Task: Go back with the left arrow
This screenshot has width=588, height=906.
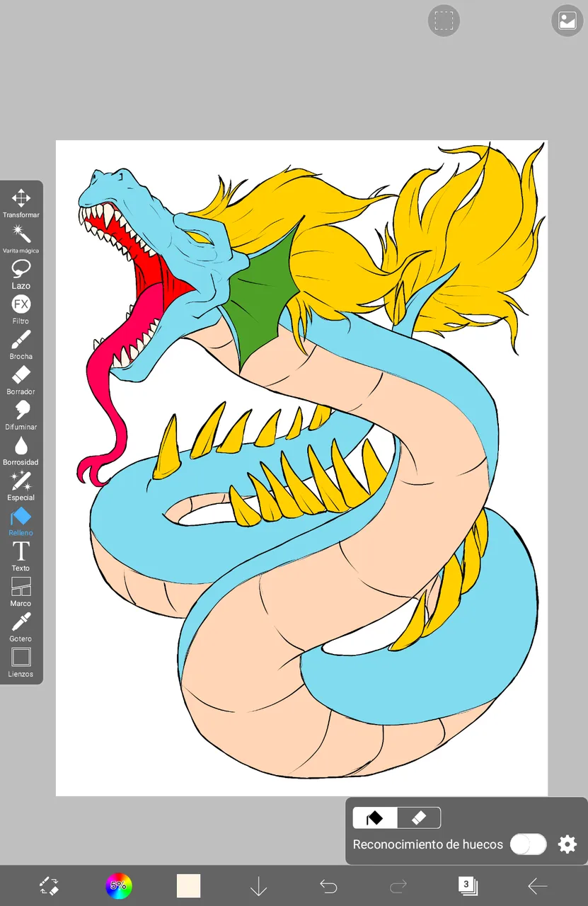Action: click(538, 885)
